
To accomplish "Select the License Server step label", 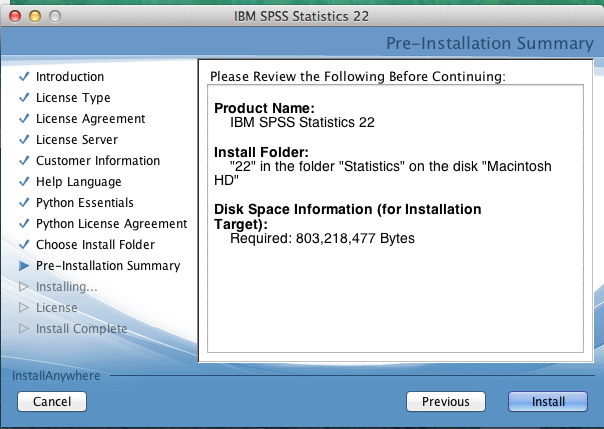I will pos(77,139).
